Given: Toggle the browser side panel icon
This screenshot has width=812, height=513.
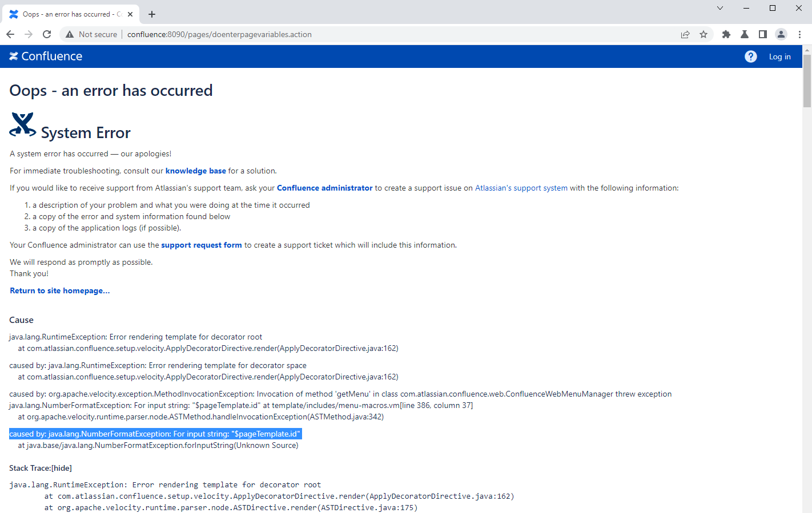Looking at the screenshot, I should (763, 34).
